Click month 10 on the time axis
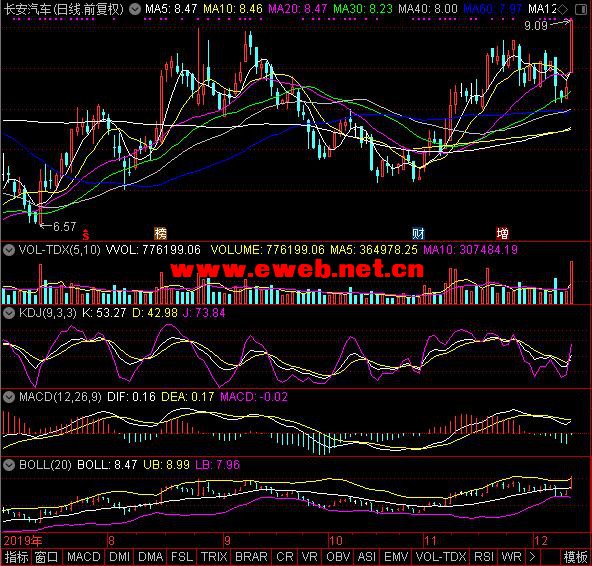The height and width of the screenshot is (566, 592). pyautogui.click(x=335, y=541)
